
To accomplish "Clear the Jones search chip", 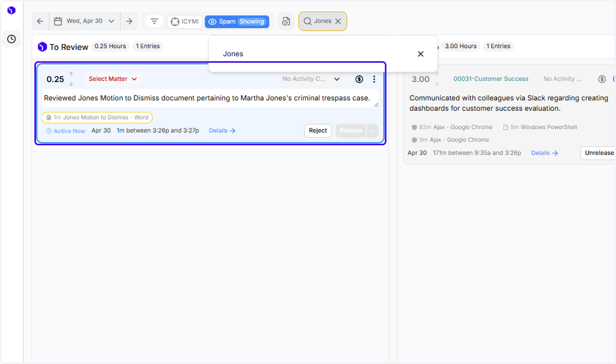I will click(338, 22).
